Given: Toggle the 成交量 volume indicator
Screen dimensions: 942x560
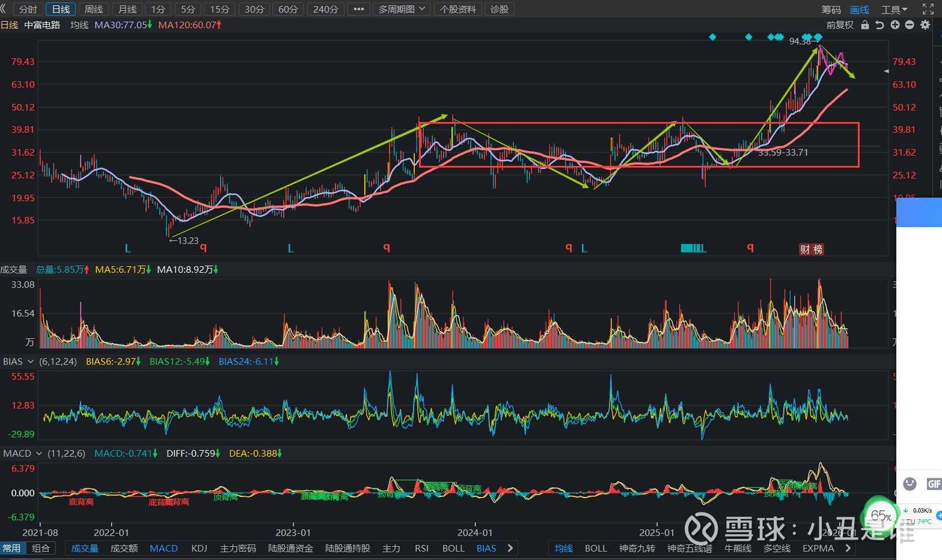Looking at the screenshot, I should click(x=85, y=548).
